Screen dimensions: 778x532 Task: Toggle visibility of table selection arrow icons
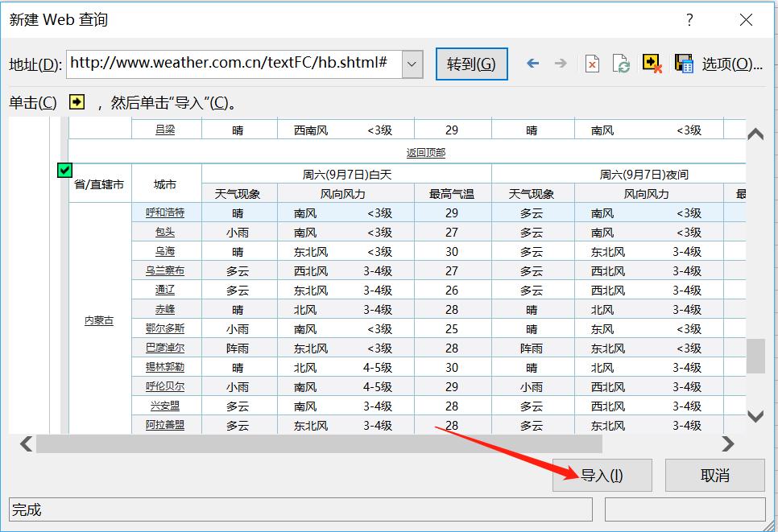[x=652, y=64]
